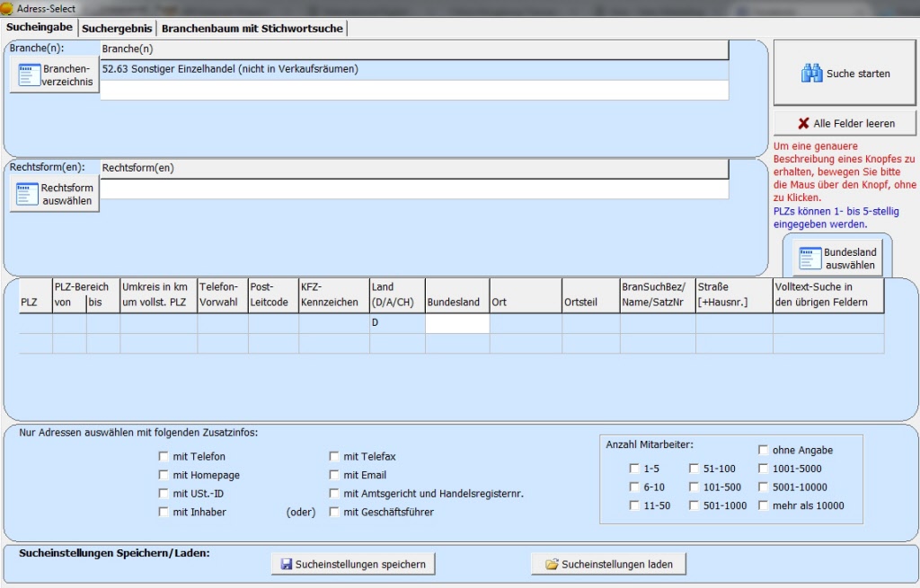Image resolution: width=920 pixels, height=588 pixels.
Task: Tick the mit Homepage checkbox
Action: 164,475
